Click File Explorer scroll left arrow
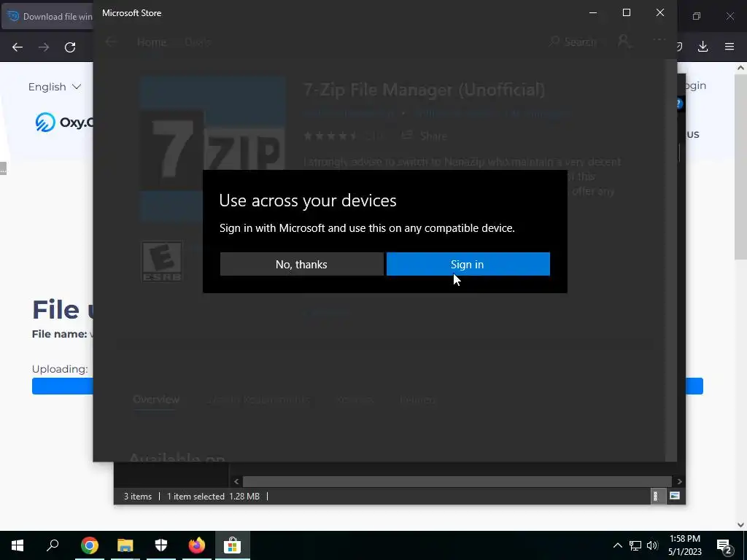 point(236,481)
